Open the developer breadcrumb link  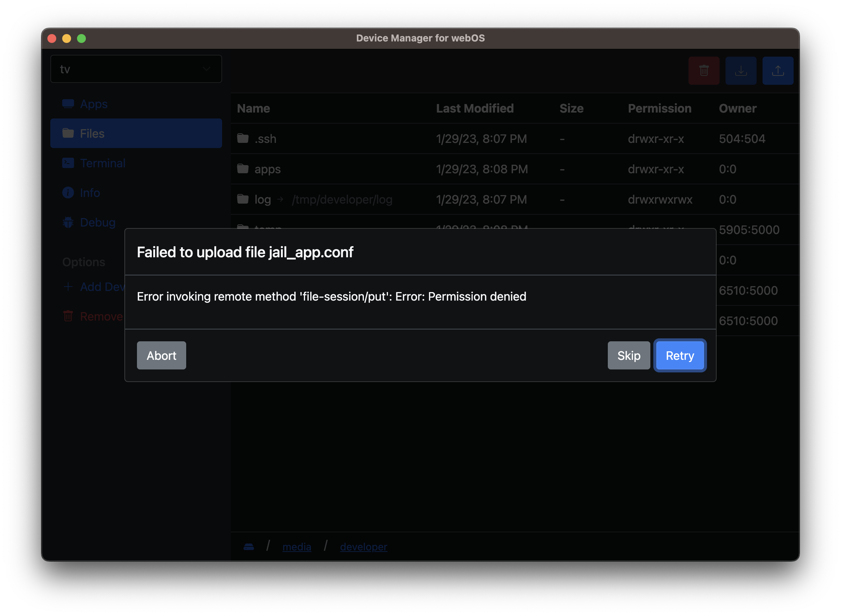tap(363, 547)
